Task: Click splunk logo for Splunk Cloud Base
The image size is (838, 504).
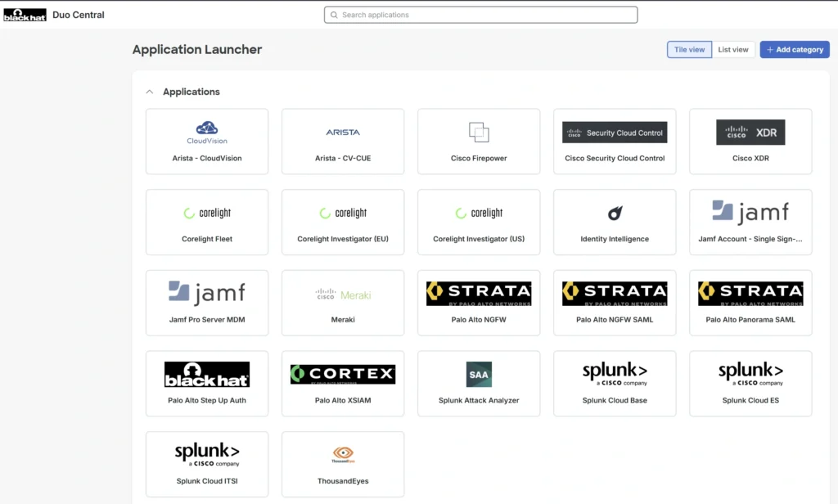Action: click(x=615, y=374)
